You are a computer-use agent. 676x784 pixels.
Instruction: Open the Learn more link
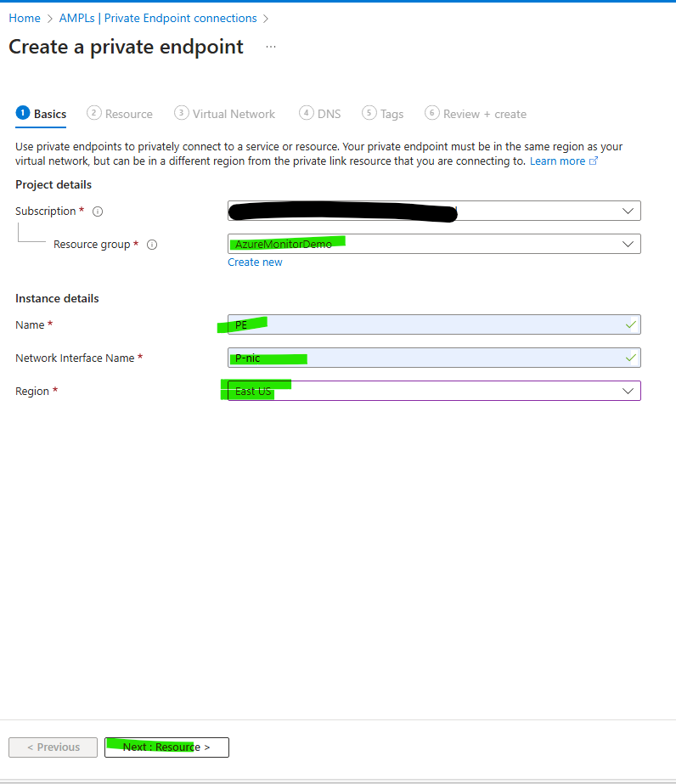point(557,161)
